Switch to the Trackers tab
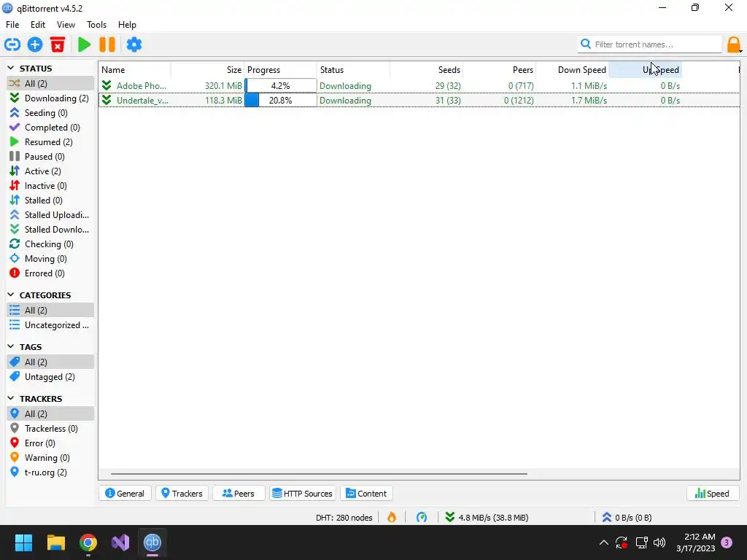Image resolution: width=747 pixels, height=560 pixels. (x=182, y=494)
